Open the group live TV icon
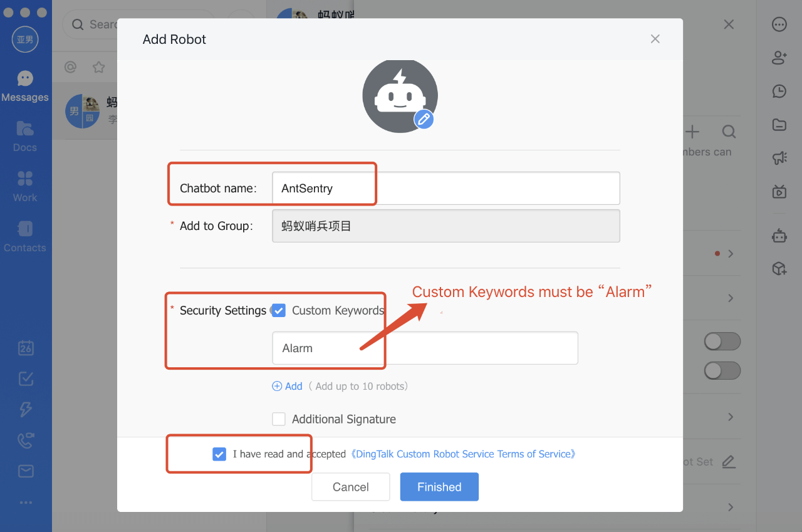Screen dimensions: 802x532 pos(779,191)
